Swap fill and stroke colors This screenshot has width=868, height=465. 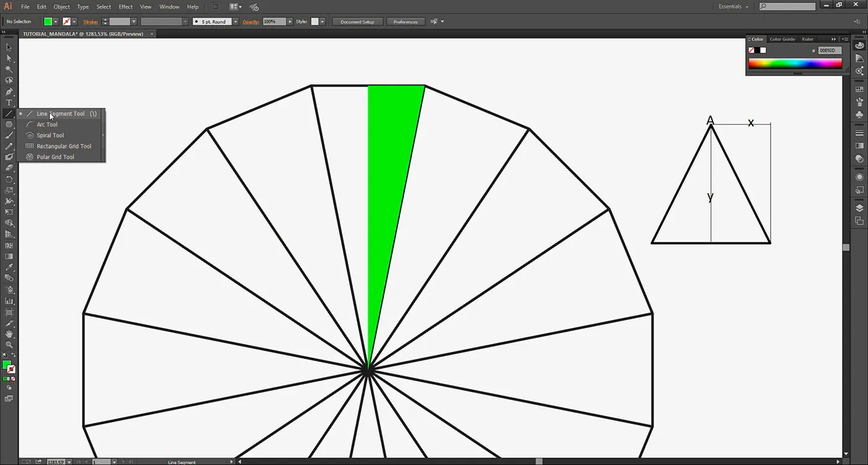click(13, 355)
